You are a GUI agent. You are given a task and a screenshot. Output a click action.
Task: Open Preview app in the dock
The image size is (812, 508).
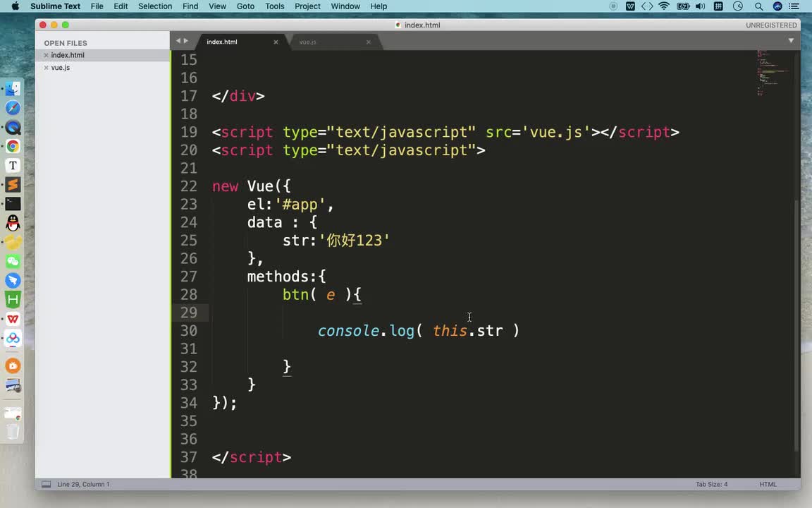pos(13,386)
